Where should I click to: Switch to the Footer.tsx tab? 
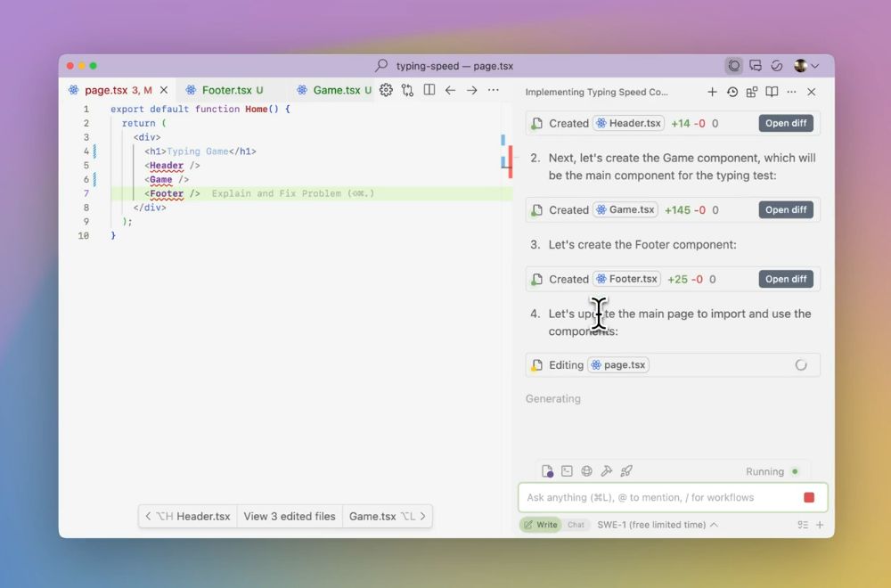tap(225, 90)
